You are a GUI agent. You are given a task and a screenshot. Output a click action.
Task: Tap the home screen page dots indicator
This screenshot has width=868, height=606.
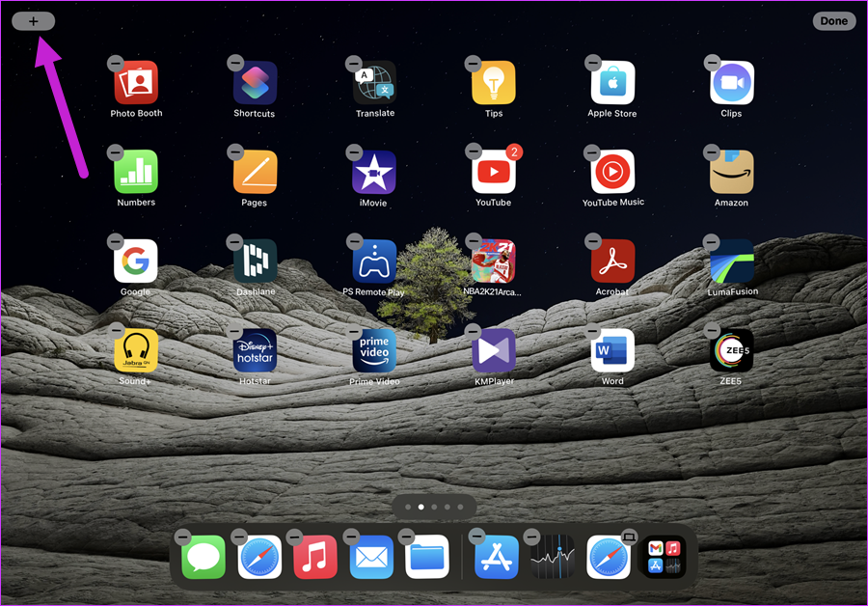(x=434, y=507)
